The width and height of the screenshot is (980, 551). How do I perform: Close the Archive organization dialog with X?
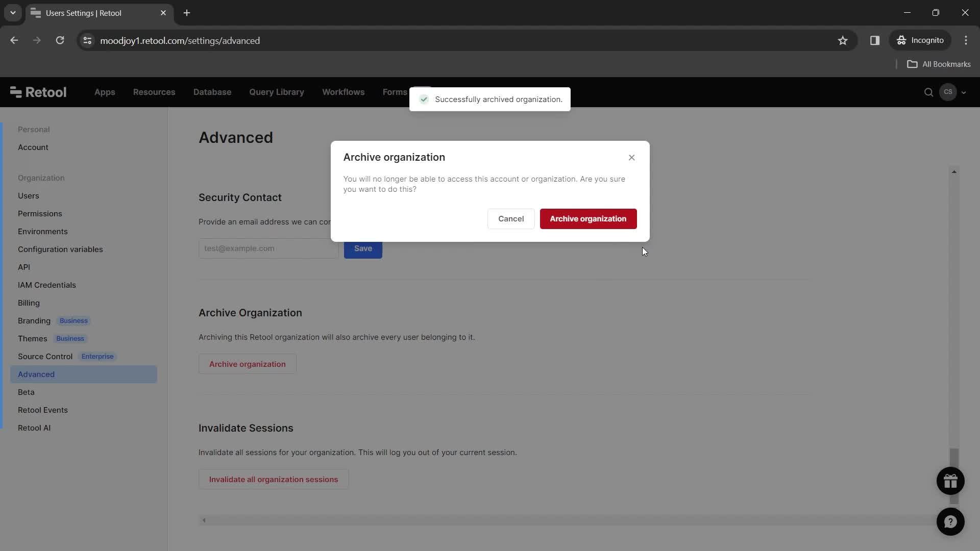click(x=631, y=158)
